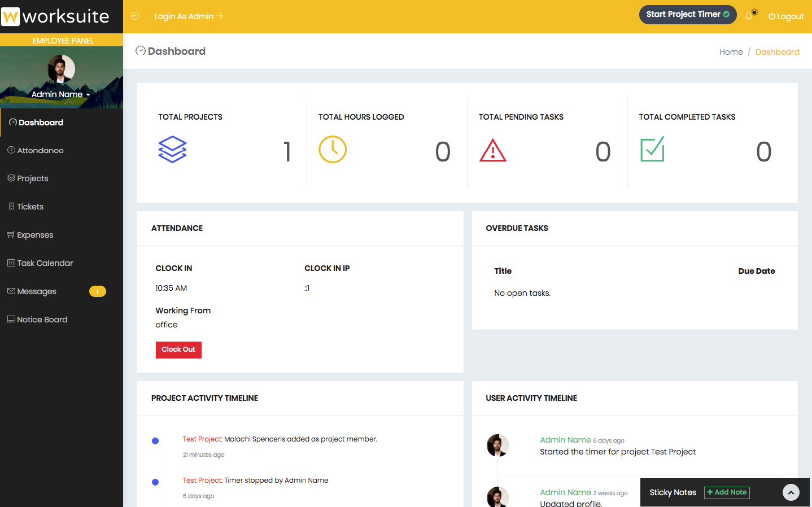Click the Total Hours Logged clock icon

tap(333, 150)
